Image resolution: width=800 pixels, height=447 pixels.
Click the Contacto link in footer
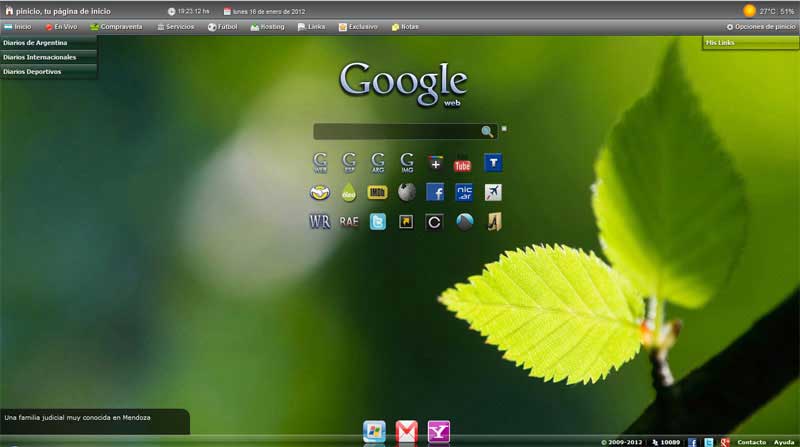pyautogui.click(x=751, y=441)
